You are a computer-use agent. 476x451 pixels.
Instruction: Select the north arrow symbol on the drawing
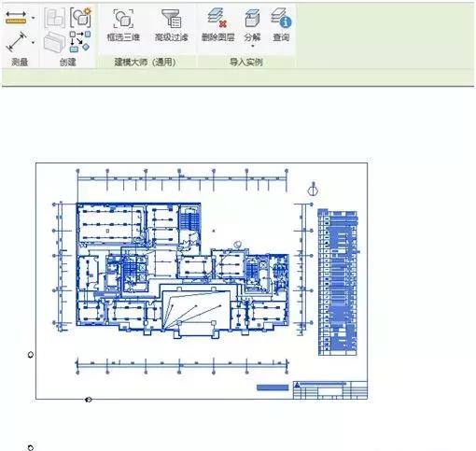(313, 189)
